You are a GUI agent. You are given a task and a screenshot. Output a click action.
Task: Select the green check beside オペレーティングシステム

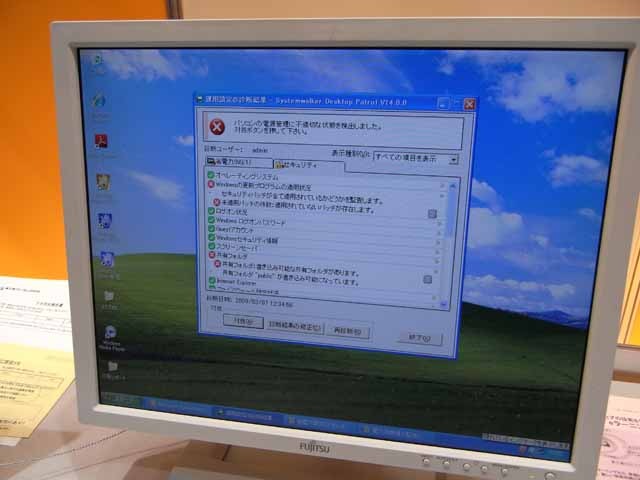coord(211,175)
